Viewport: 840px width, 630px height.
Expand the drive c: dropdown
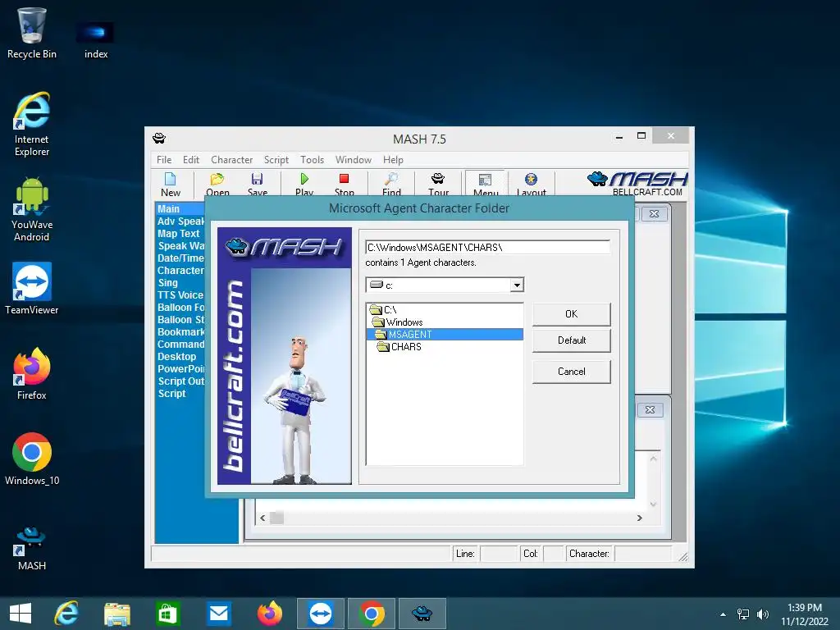coord(517,285)
